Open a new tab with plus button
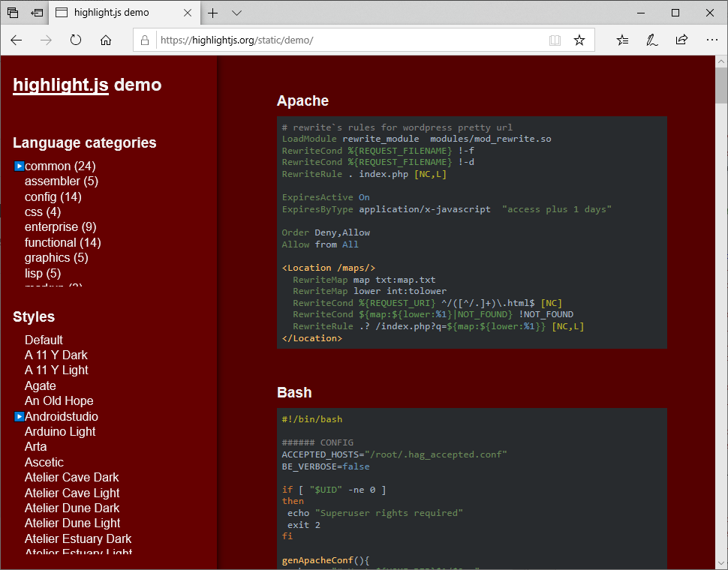728x570 pixels. point(212,13)
